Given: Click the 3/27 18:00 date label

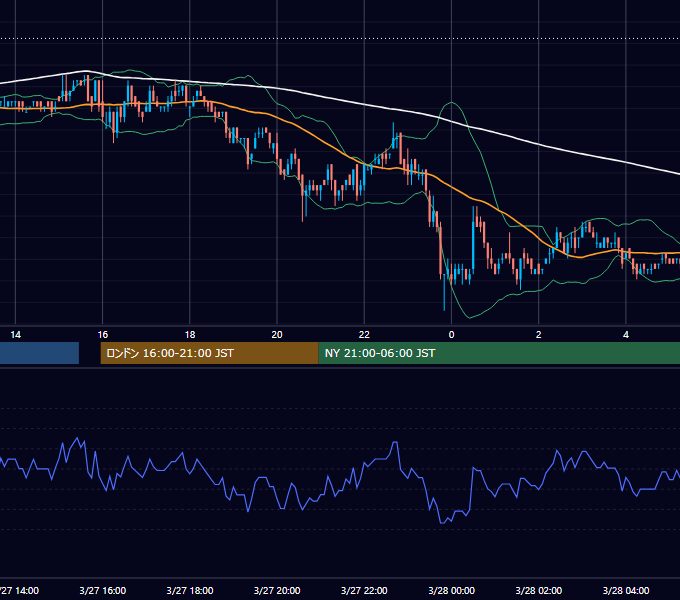Looking at the screenshot, I should point(190,590).
